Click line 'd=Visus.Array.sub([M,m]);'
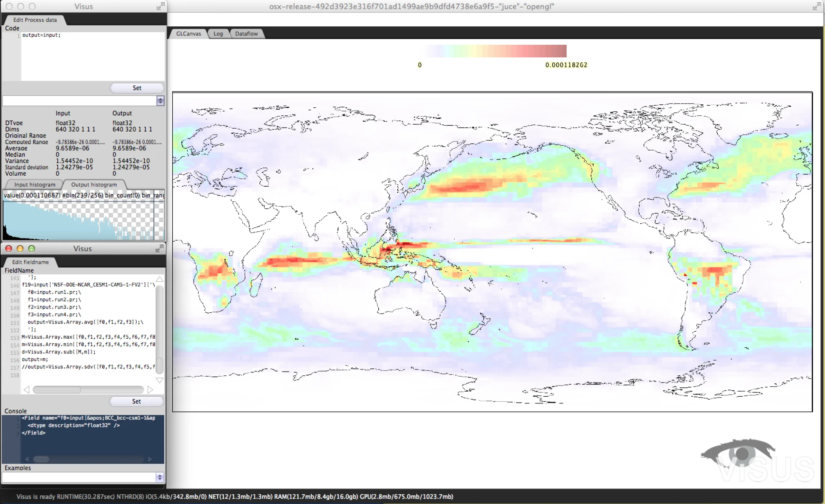 pyautogui.click(x=59, y=352)
